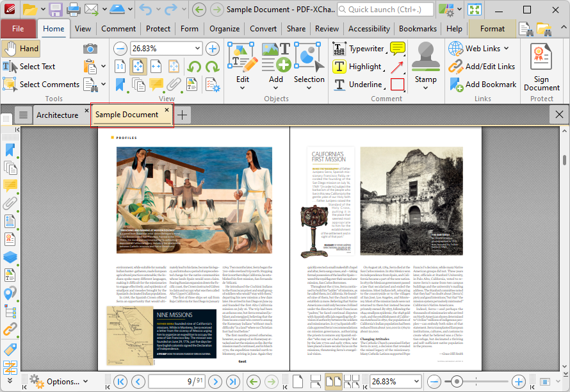The width and height of the screenshot is (570, 392).
Task: Open the Layers pane in left sidebar
Action: (10, 257)
